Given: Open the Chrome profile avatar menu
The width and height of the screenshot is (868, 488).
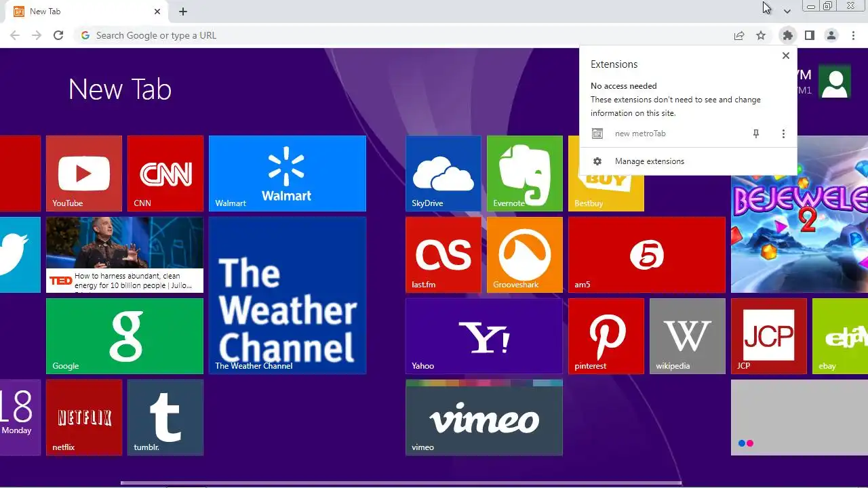Looking at the screenshot, I should click(831, 35).
